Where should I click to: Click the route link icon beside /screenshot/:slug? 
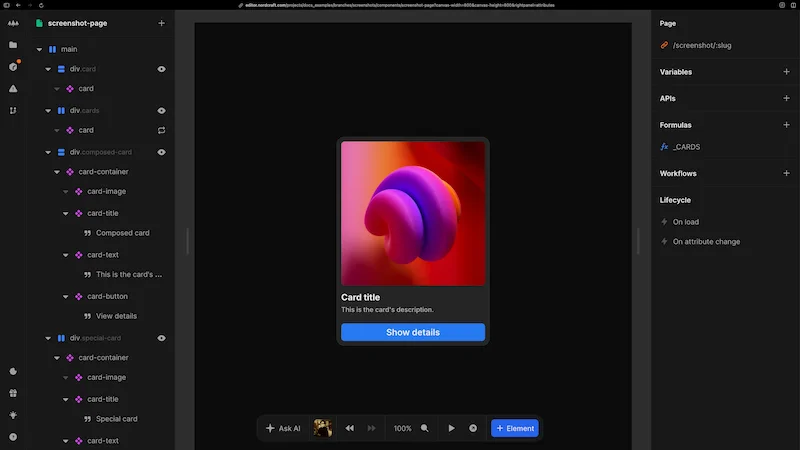coord(664,45)
